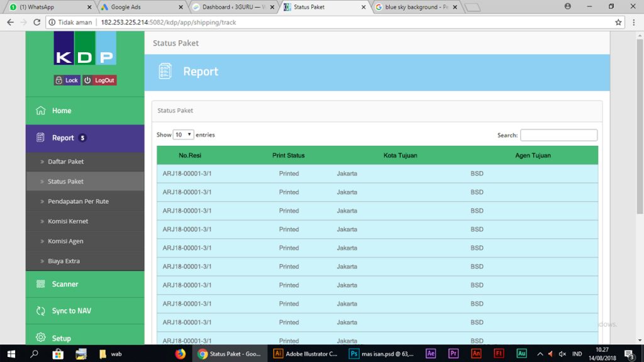The image size is (644, 362).
Task: Click the browser back arrow
Action: click(x=10, y=22)
